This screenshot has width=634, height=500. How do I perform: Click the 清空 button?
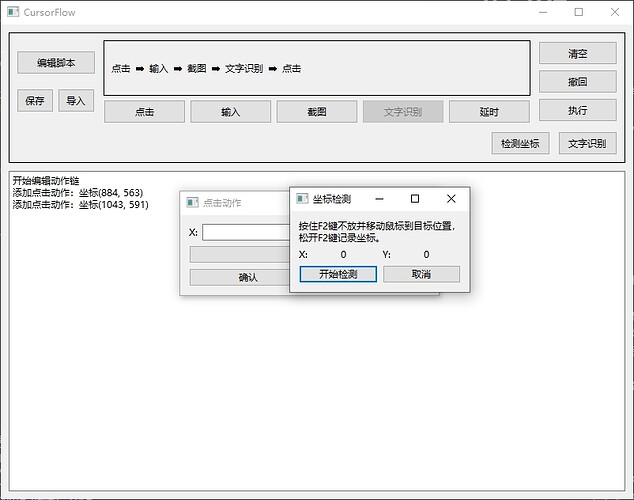[577, 53]
